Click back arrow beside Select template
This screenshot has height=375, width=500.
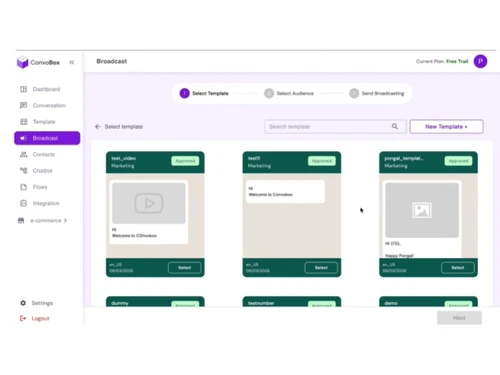98,126
